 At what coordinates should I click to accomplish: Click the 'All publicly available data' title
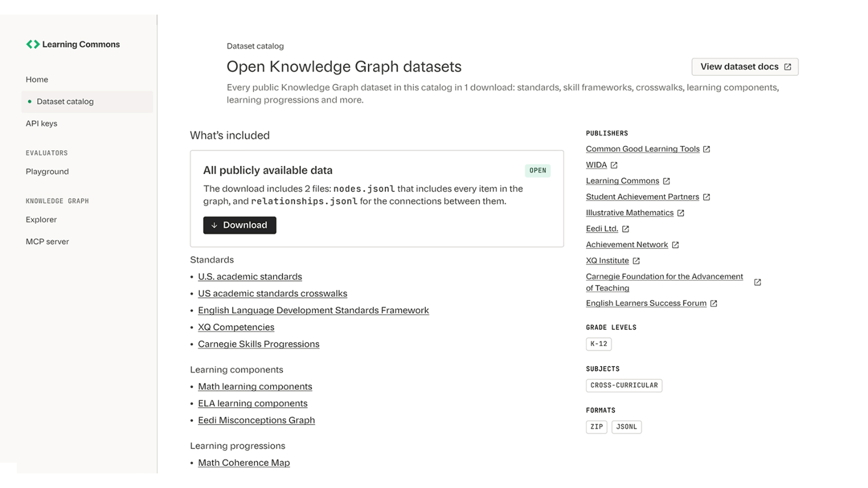click(268, 170)
